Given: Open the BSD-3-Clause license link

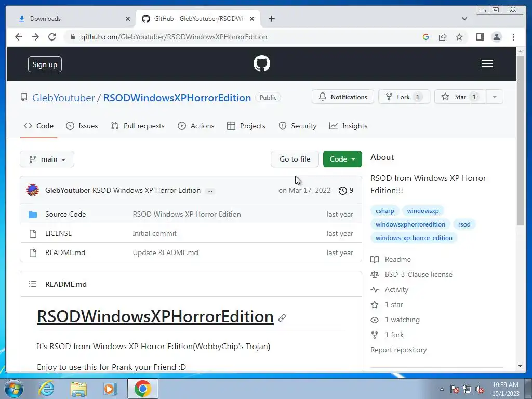Looking at the screenshot, I should click(418, 274).
